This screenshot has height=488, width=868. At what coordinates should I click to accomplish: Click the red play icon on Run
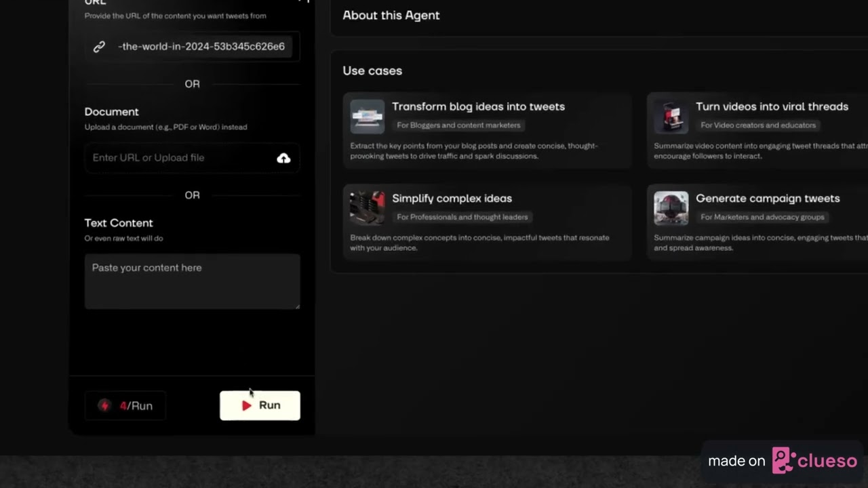click(247, 405)
